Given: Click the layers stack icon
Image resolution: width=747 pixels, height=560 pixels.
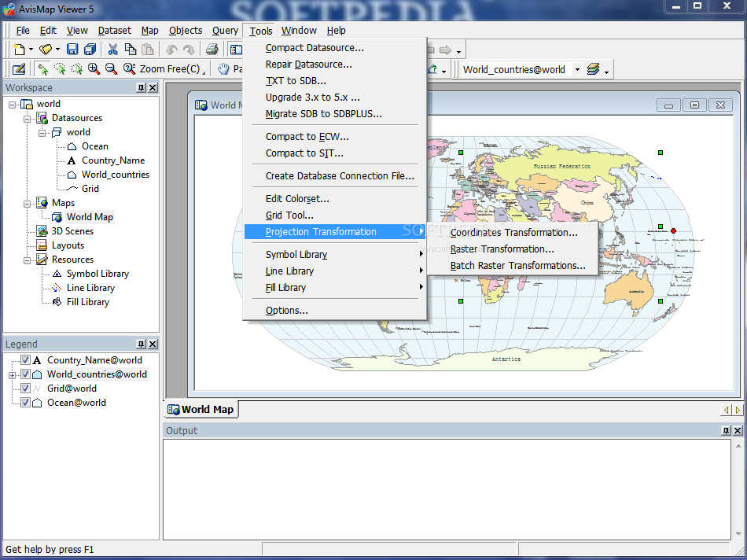Looking at the screenshot, I should (593, 69).
